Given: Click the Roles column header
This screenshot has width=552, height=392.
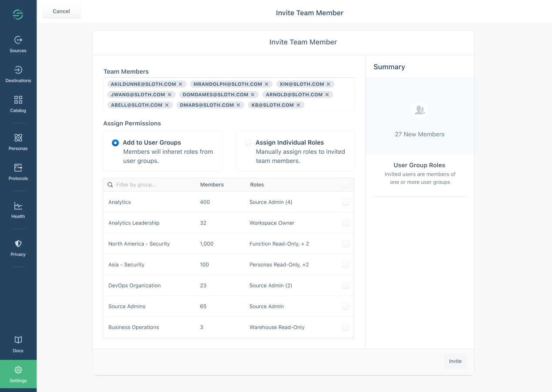Looking at the screenshot, I should pos(257,185).
